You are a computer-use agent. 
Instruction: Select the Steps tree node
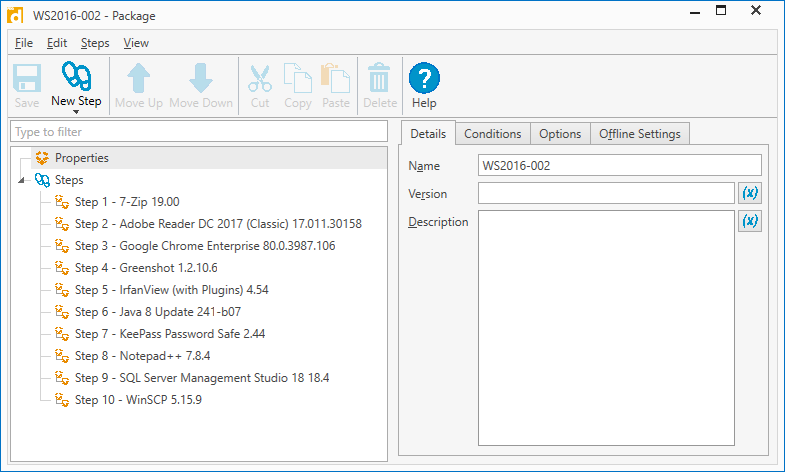[x=69, y=180]
